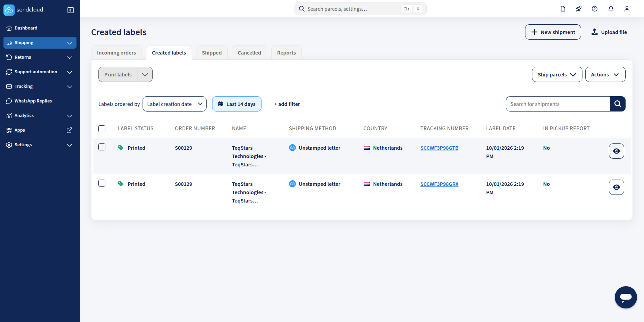Image resolution: width=644 pixels, height=322 pixels.
Task: Open tracking link SCCWF3P98GRX
Action: 439,184
